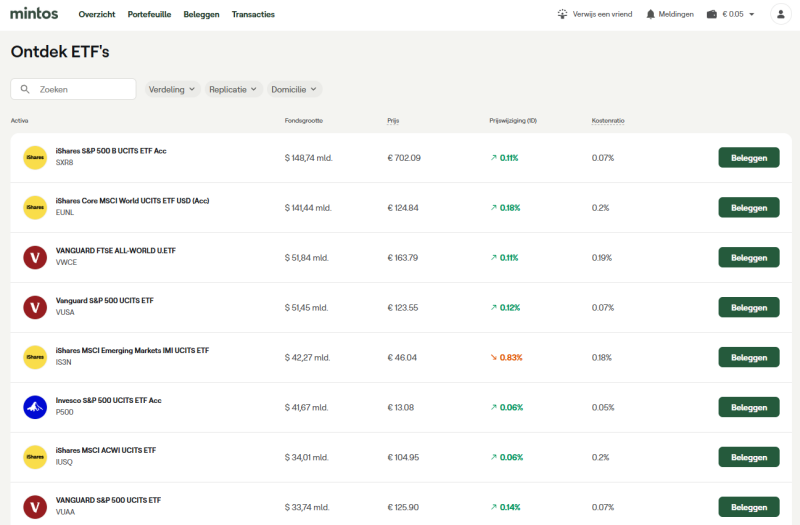Expand the Domicilie filter dropdown
800x525 pixels.
pos(294,89)
